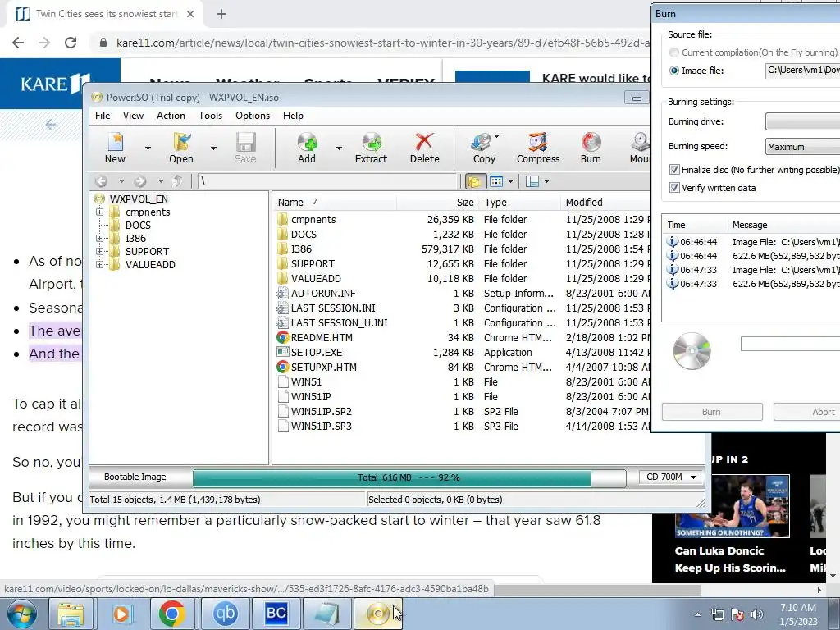
Task: Open the BC app on the taskbar
Action: pyautogui.click(x=276, y=614)
